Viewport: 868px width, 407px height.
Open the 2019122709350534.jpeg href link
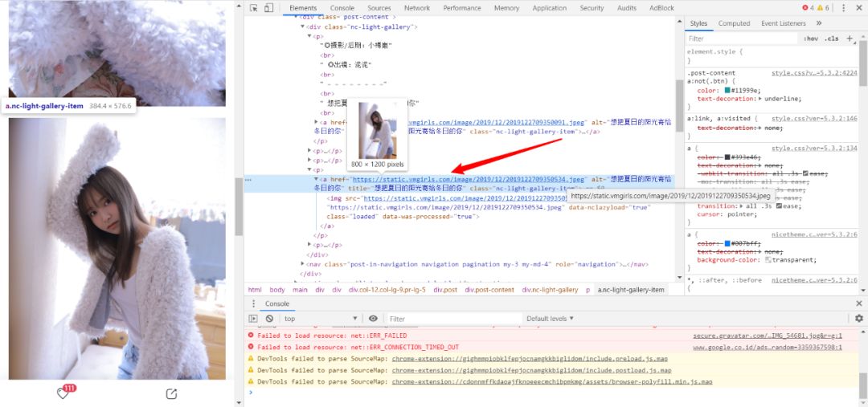point(469,179)
